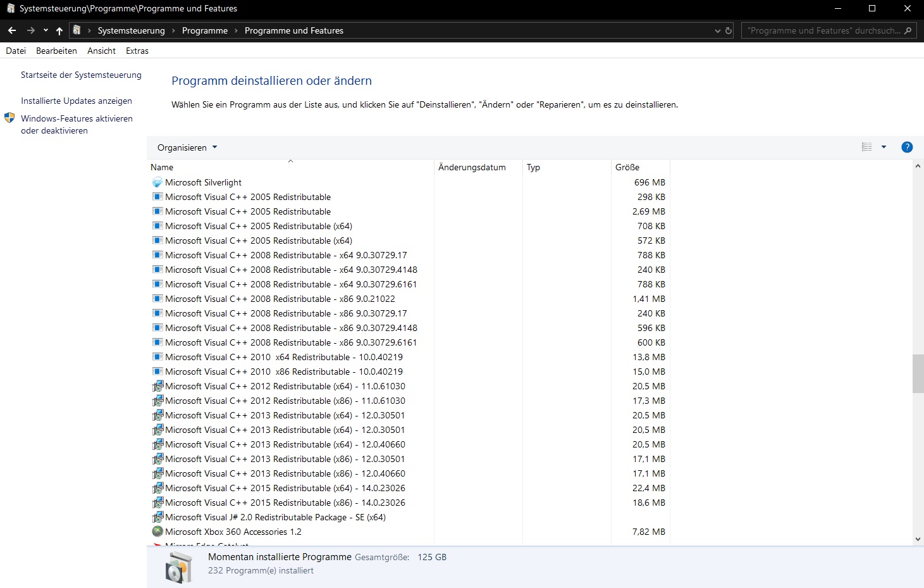Click the scroll down arrow of program list

pos(918,539)
